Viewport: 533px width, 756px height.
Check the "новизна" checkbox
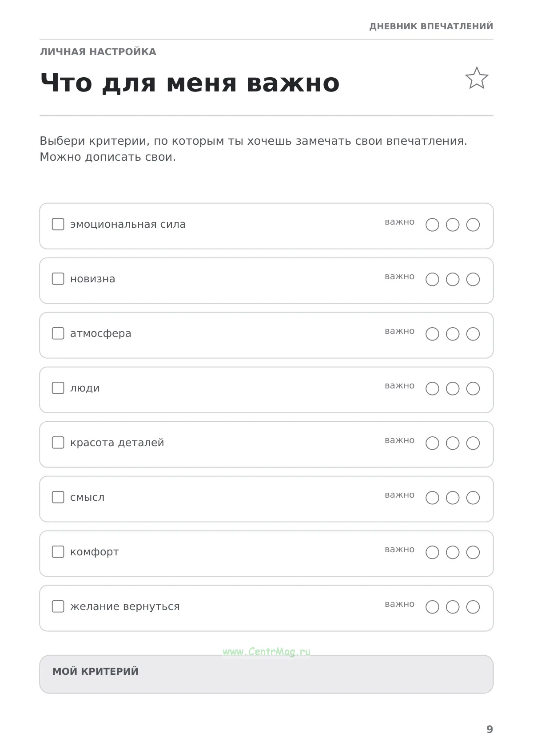tap(58, 279)
